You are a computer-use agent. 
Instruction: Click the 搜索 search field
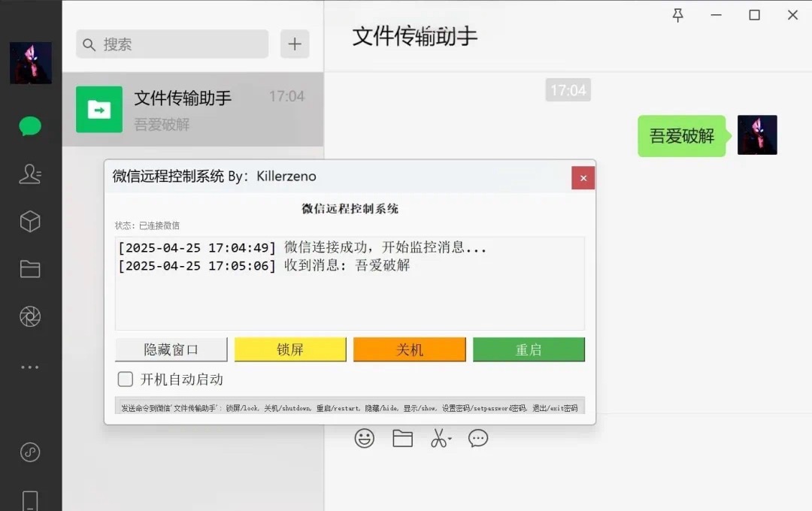pos(172,44)
